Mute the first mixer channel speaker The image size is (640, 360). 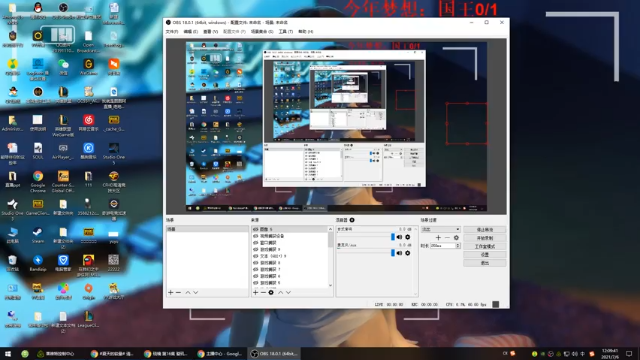[400, 237]
